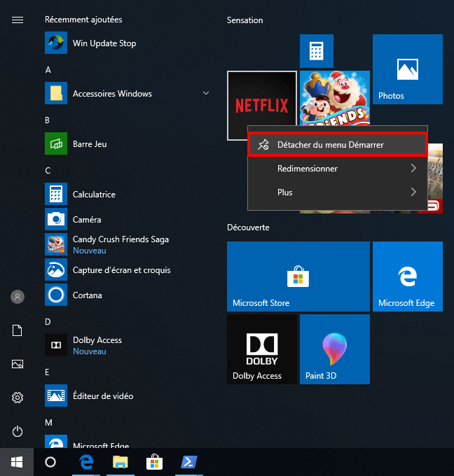
Task: Click the Récemment ajoutées heading
Action: pos(83,20)
